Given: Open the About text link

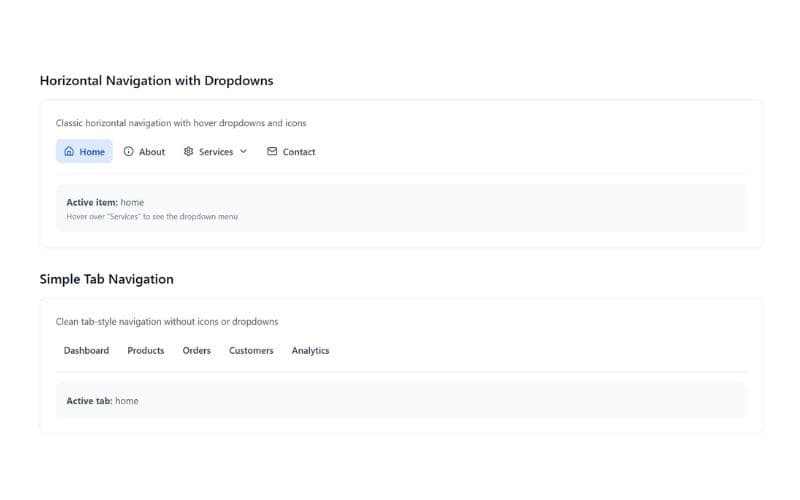Looking at the screenshot, I should [152, 152].
